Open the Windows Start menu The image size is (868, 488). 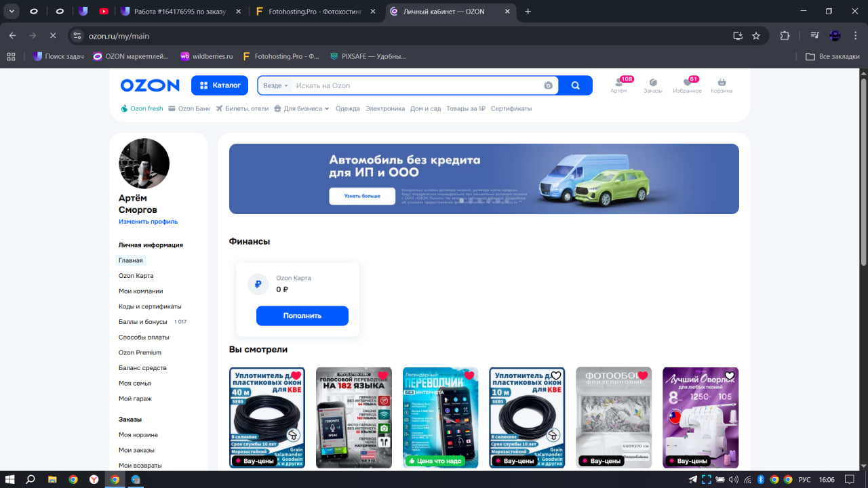[x=11, y=479]
